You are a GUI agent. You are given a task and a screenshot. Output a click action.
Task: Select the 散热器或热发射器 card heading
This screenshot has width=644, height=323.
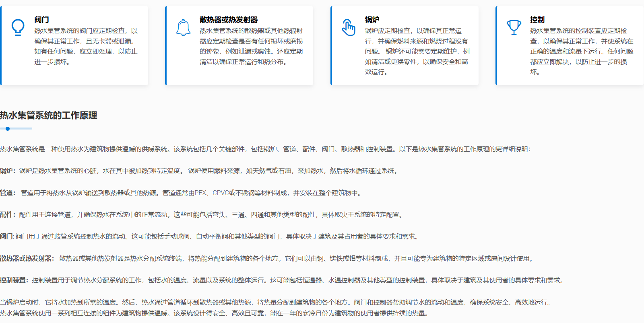tap(229, 20)
